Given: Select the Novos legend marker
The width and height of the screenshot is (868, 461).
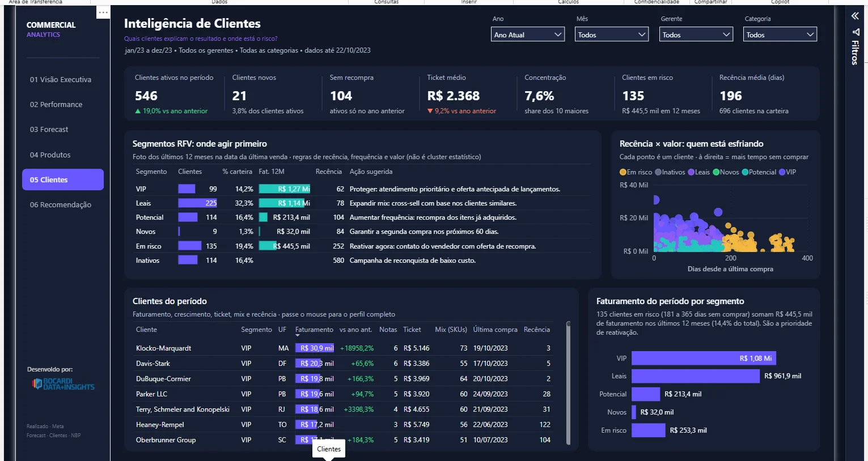Looking at the screenshot, I should 716,172.
